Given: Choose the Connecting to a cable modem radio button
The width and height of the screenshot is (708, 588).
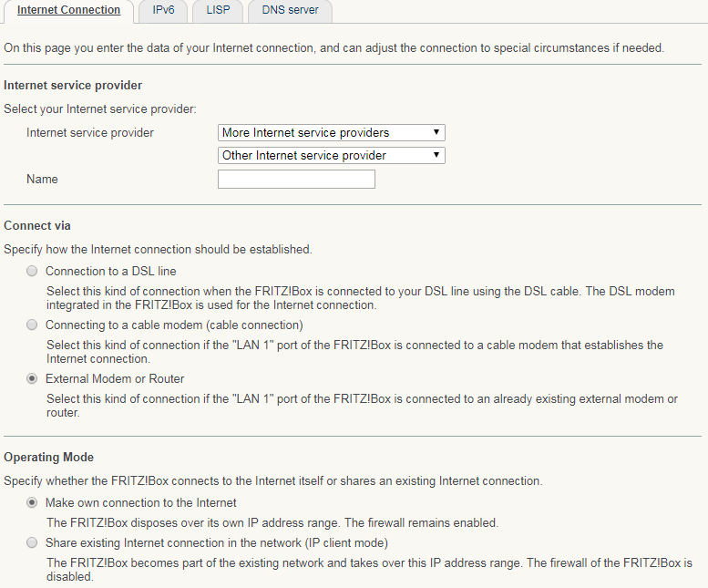Looking at the screenshot, I should coord(33,325).
